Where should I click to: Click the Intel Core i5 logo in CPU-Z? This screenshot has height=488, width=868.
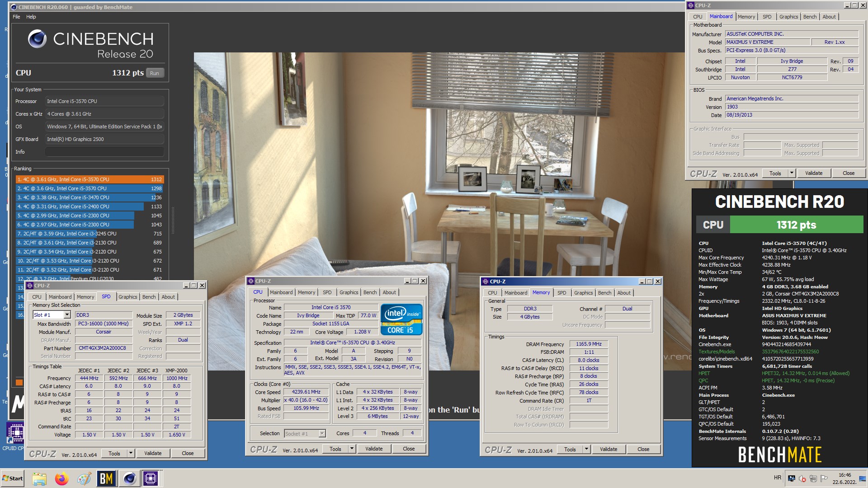pos(401,319)
